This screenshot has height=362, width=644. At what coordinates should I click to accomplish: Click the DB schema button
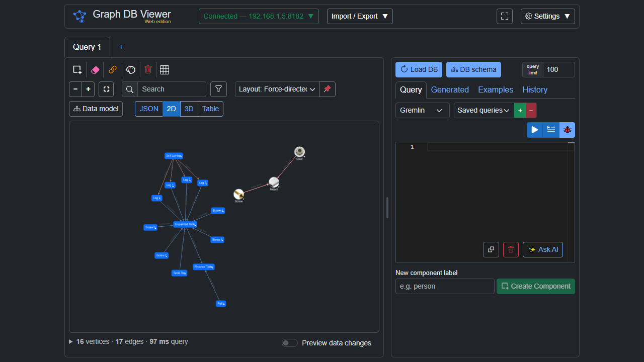tap(473, 69)
